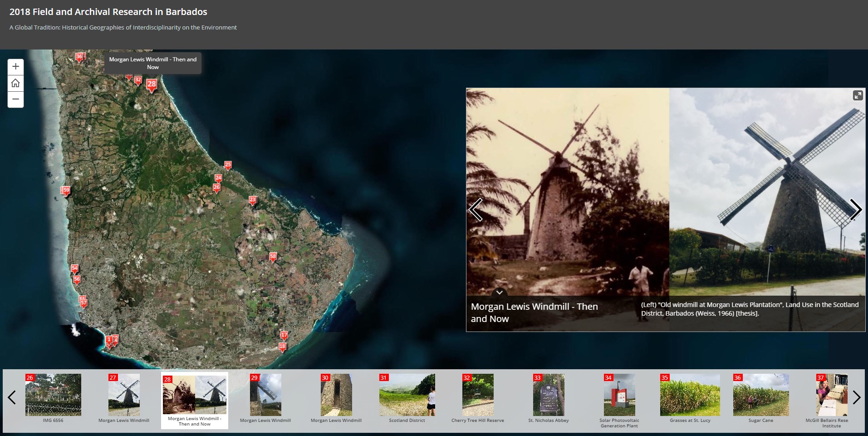868x436 pixels.
Task: Reset map to home extent
Action: click(x=15, y=83)
